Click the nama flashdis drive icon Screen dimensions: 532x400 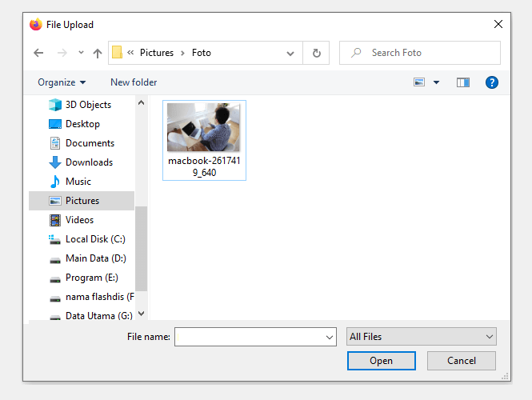[x=55, y=299]
